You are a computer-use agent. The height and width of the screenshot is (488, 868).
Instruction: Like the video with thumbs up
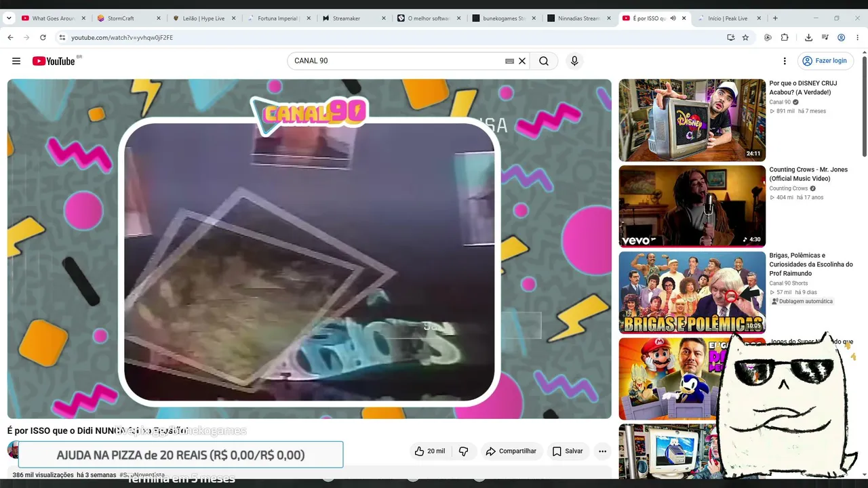tap(430, 451)
